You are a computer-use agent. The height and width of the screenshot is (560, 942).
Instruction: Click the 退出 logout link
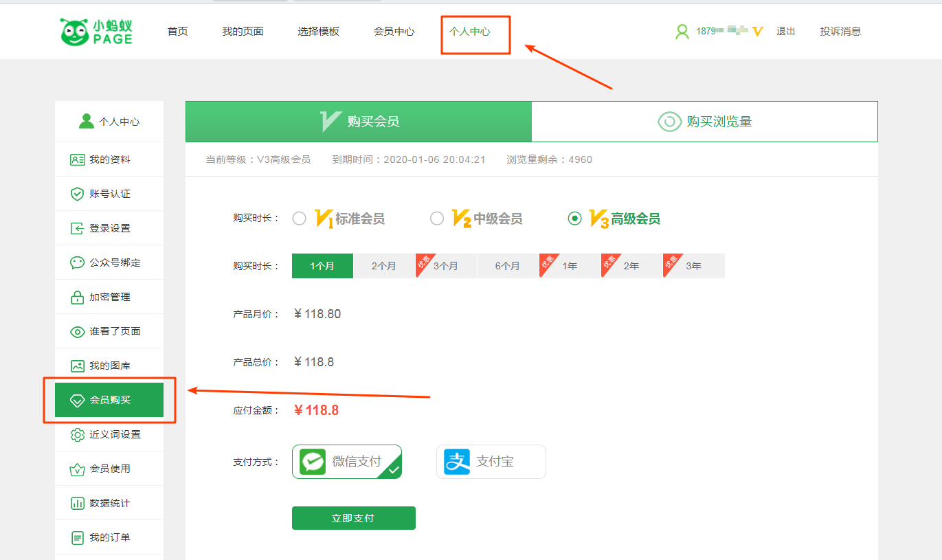pos(786,32)
